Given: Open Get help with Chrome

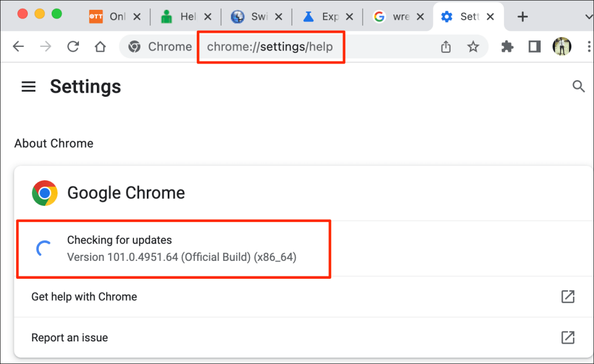Looking at the screenshot, I should click(x=84, y=296).
